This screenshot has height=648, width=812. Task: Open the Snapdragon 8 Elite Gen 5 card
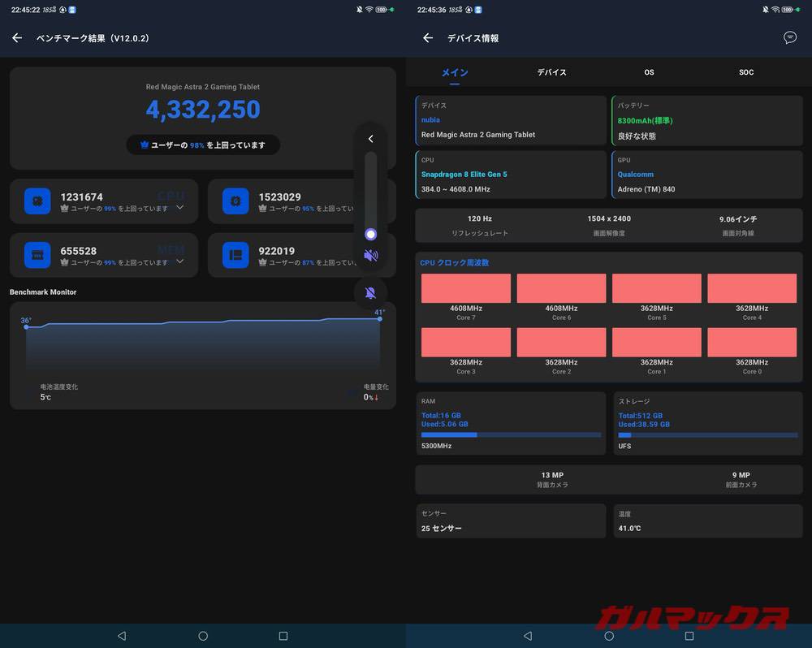click(x=511, y=175)
